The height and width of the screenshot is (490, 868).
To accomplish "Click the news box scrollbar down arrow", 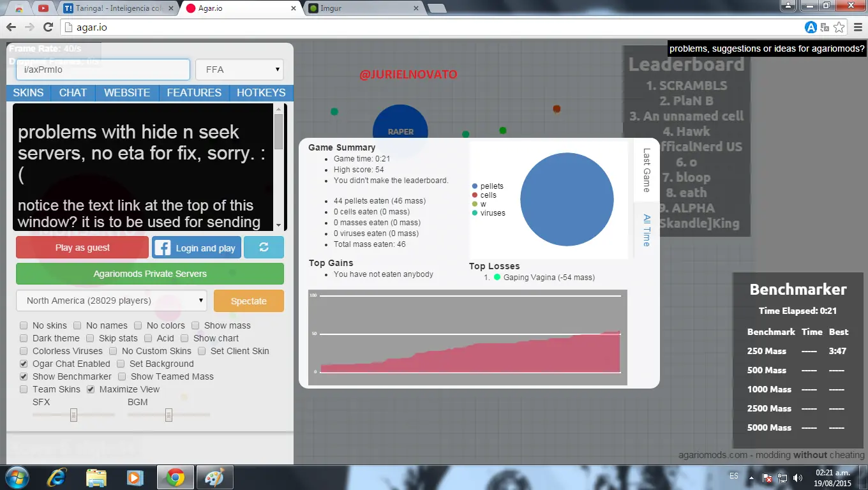I will [278, 225].
